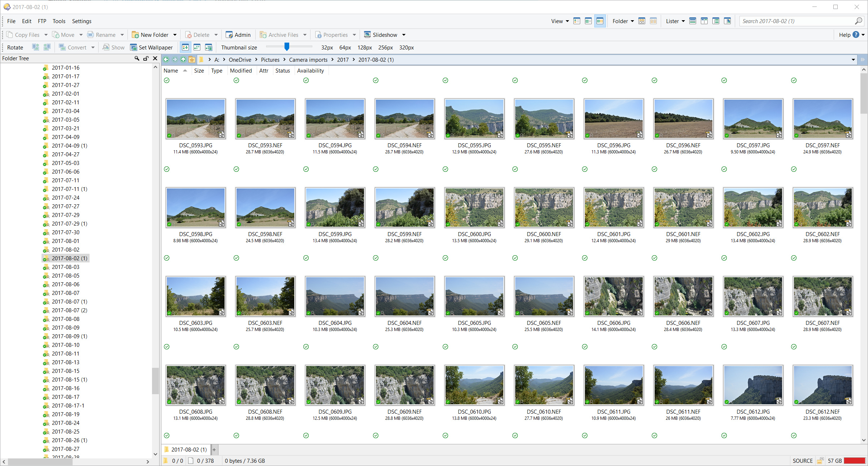The height and width of the screenshot is (466, 868).
Task: Add a new folder tab with plus
Action: click(x=214, y=450)
